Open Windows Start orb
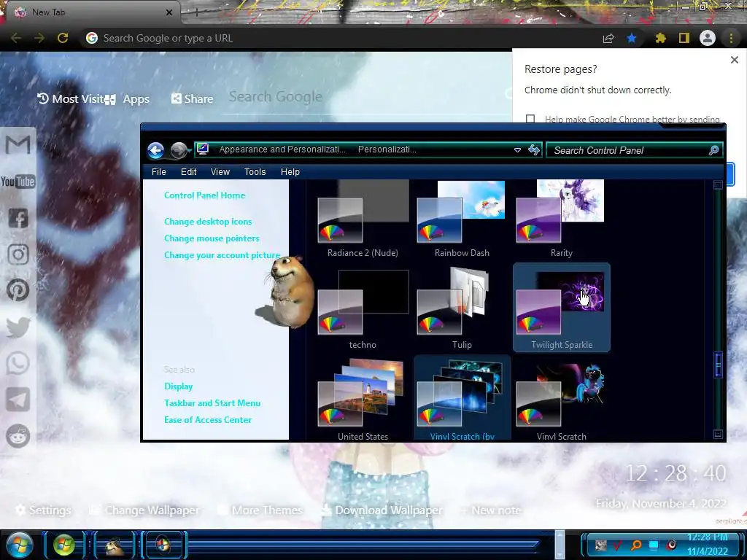This screenshot has height=560, width=747. pyautogui.click(x=20, y=545)
